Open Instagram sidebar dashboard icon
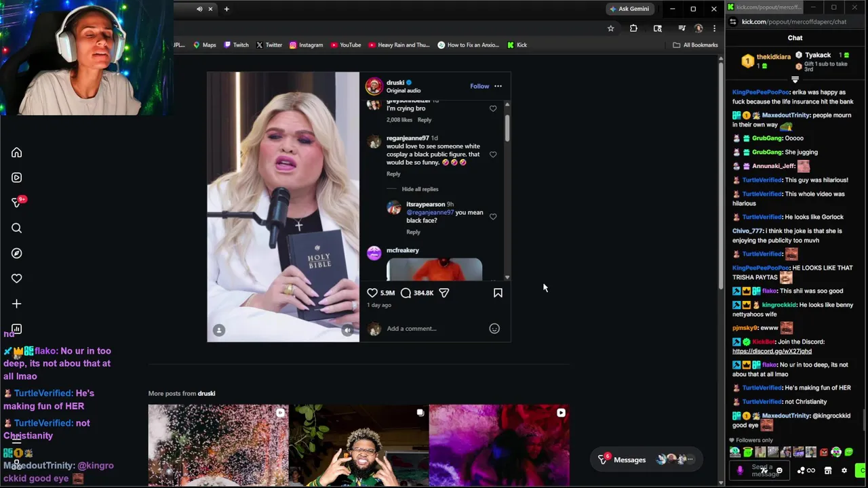Viewport: 868px width, 488px height. point(16,329)
